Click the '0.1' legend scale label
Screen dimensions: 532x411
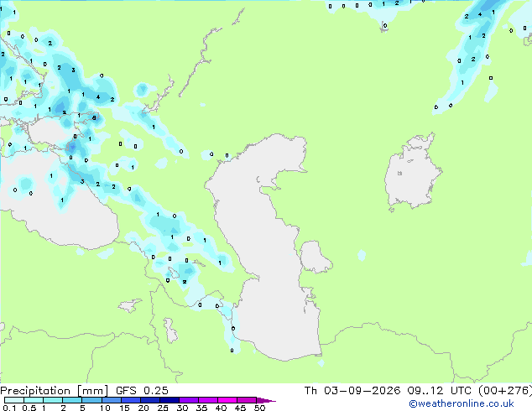tap(9, 408)
